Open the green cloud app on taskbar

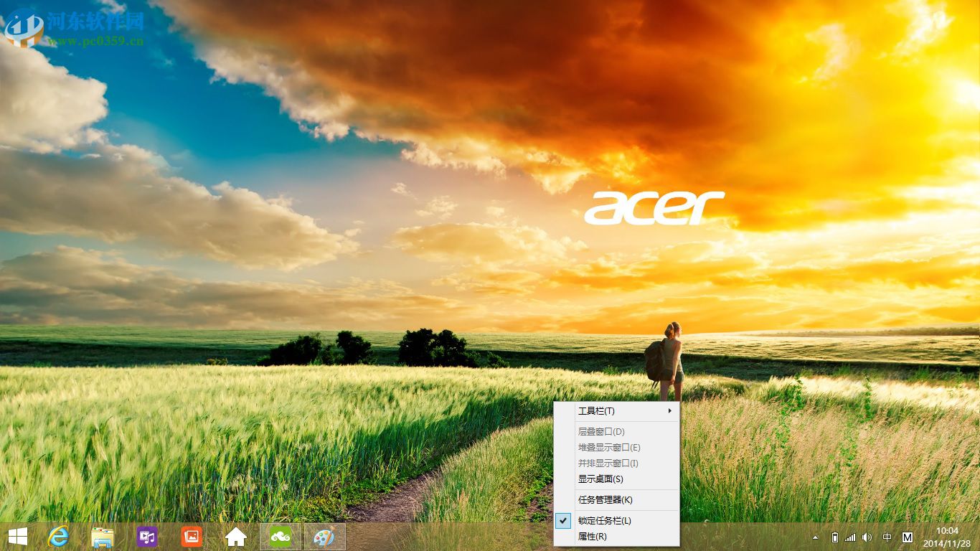tap(280, 537)
